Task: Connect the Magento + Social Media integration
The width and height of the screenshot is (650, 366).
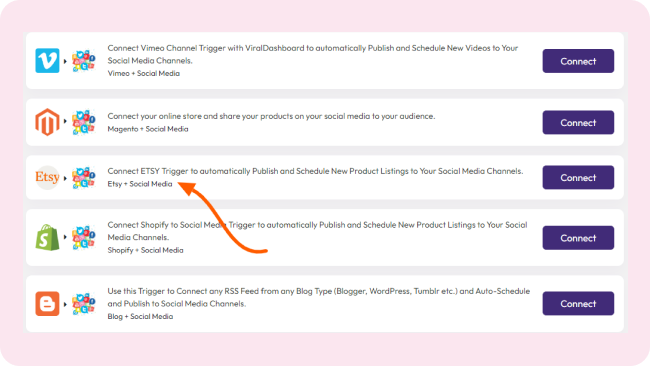Action: click(x=578, y=122)
